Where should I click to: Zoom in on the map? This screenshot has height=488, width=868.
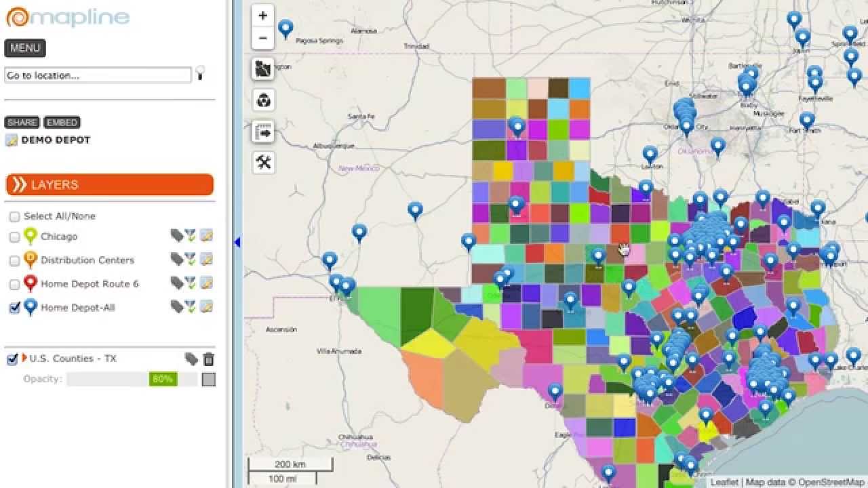click(x=263, y=16)
